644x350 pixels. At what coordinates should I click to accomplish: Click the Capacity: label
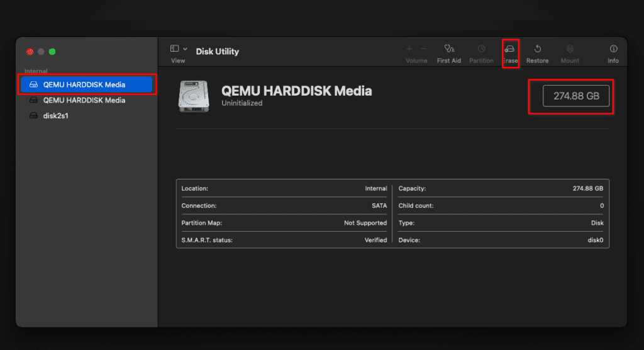tap(412, 188)
